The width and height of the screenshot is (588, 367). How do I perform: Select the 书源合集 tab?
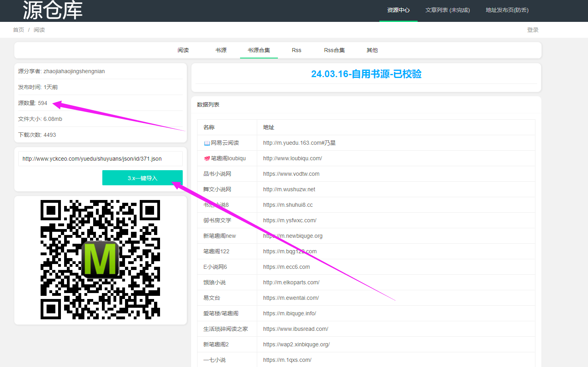pyautogui.click(x=259, y=50)
